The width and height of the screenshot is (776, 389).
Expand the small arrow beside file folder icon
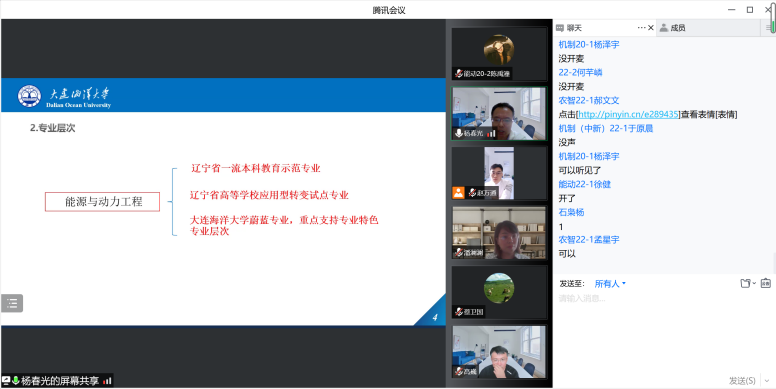[754, 284]
